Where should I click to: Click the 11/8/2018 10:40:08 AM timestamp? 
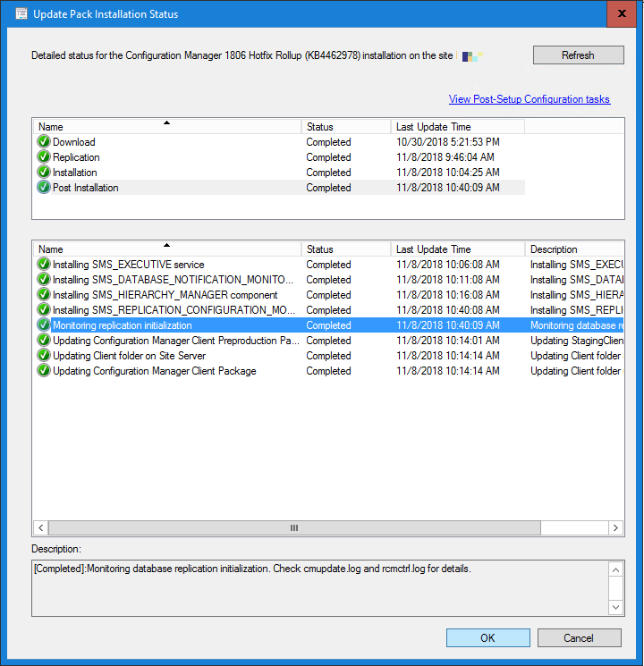[x=447, y=310]
